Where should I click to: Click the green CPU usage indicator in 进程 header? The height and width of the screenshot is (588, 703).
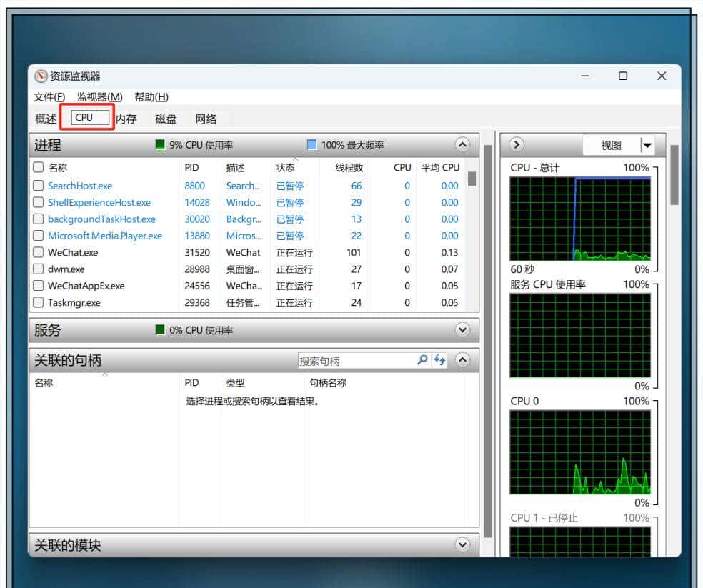pyautogui.click(x=160, y=145)
